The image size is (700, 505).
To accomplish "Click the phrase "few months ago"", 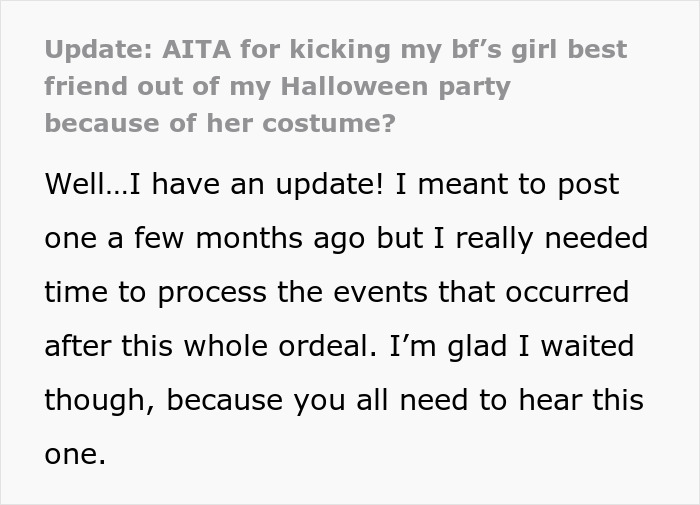I will tap(242, 239).
